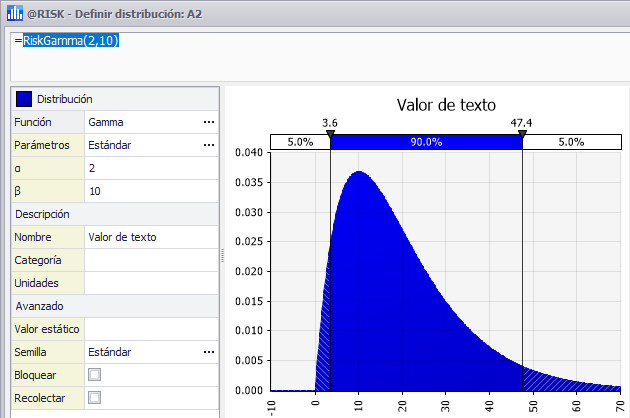Click the right 5.0% probability box

tap(571, 142)
